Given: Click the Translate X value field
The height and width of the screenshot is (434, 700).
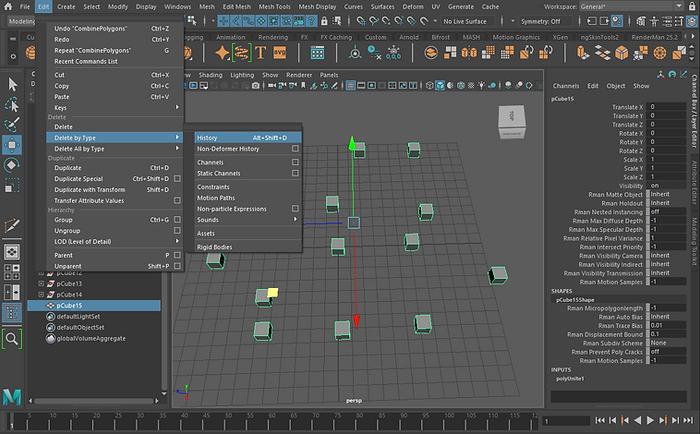Looking at the screenshot, I should [666, 107].
